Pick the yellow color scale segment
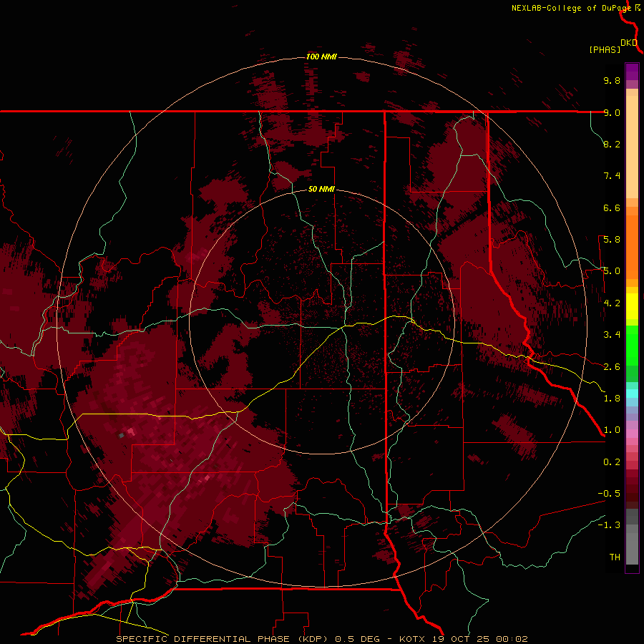Screen dimensions: 644x644 coord(632,306)
